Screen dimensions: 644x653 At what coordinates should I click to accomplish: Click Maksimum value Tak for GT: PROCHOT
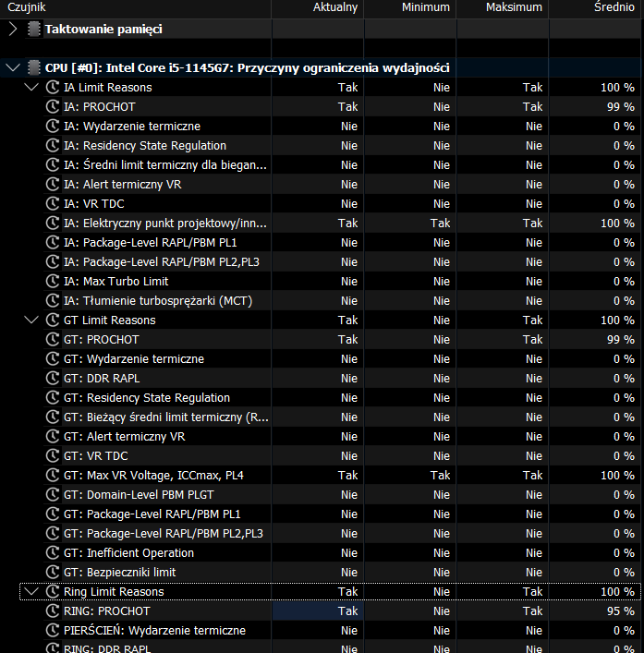tap(533, 339)
